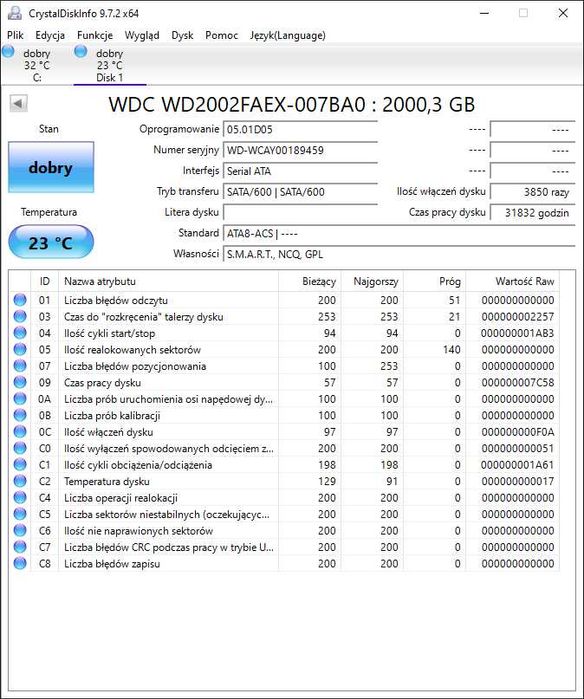Select row 'Temperatura dysku'
Screen dimensions: 584x699
pos(284,481)
